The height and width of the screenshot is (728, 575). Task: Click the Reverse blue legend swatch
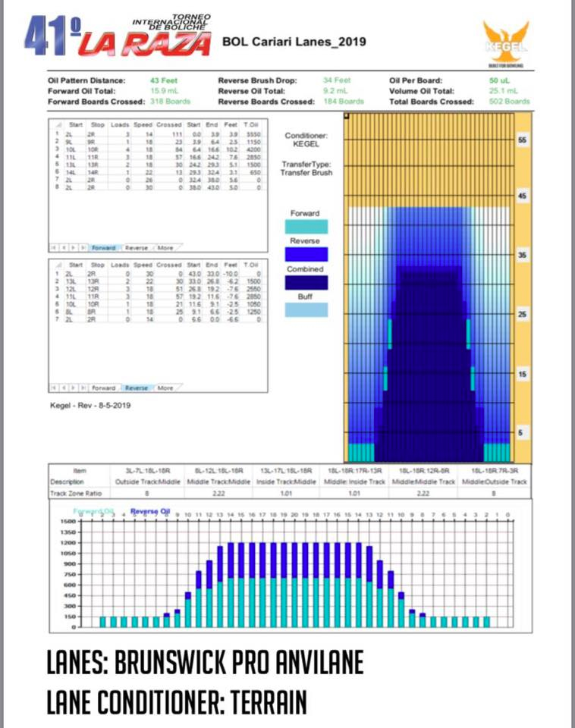(x=306, y=255)
